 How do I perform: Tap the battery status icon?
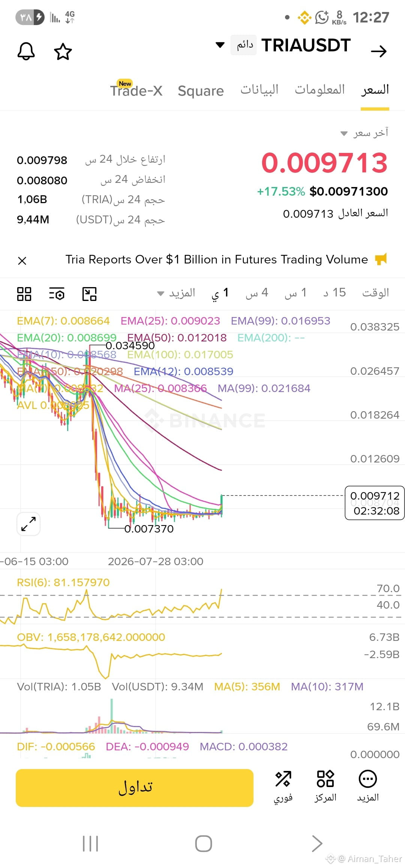tap(30, 17)
